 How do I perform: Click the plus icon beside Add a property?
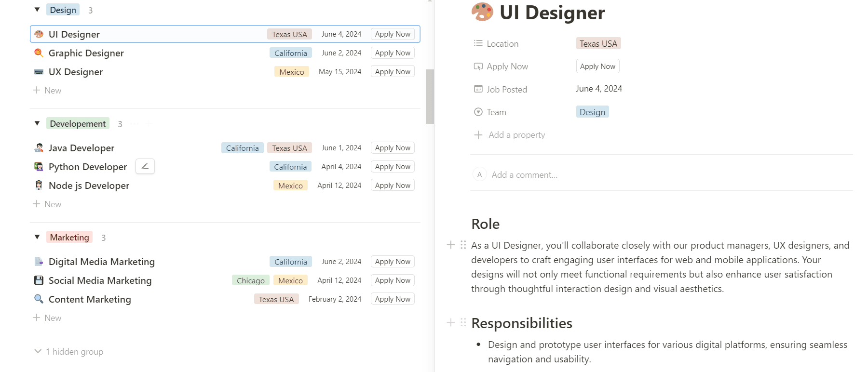(x=478, y=135)
